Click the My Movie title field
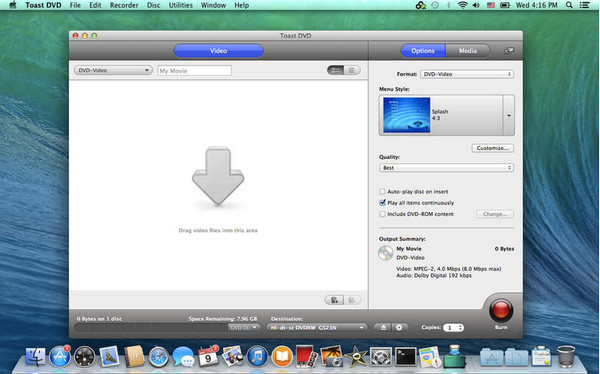Viewport: 600px width, 374px height. click(x=195, y=70)
